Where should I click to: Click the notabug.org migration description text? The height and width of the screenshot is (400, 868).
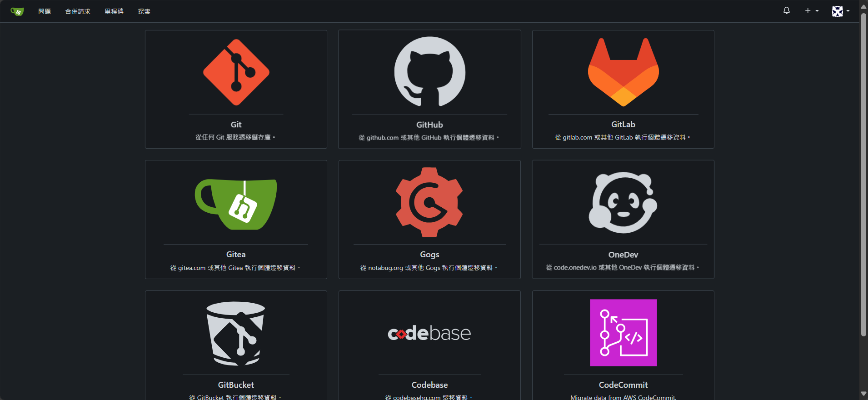(429, 268)
